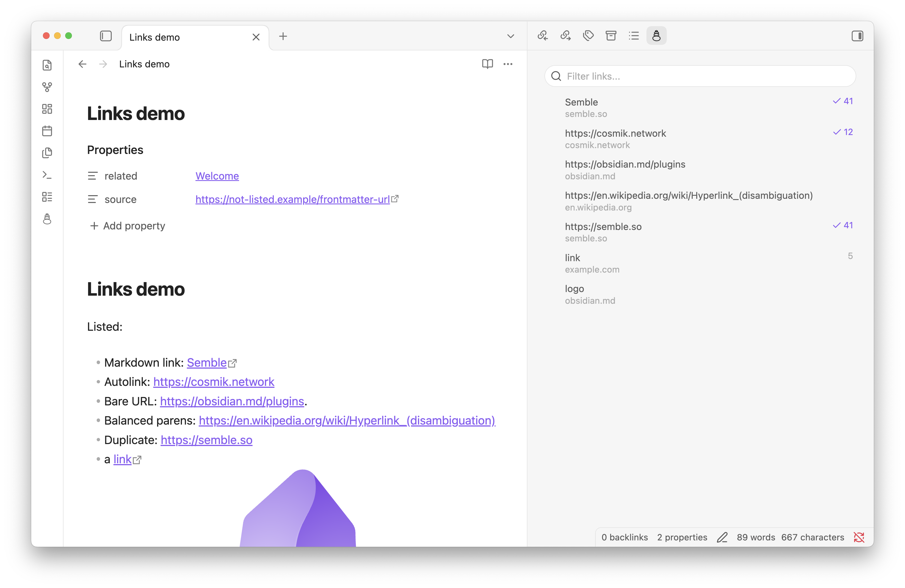Open the quick switcher file search icon

coord(47,65)
